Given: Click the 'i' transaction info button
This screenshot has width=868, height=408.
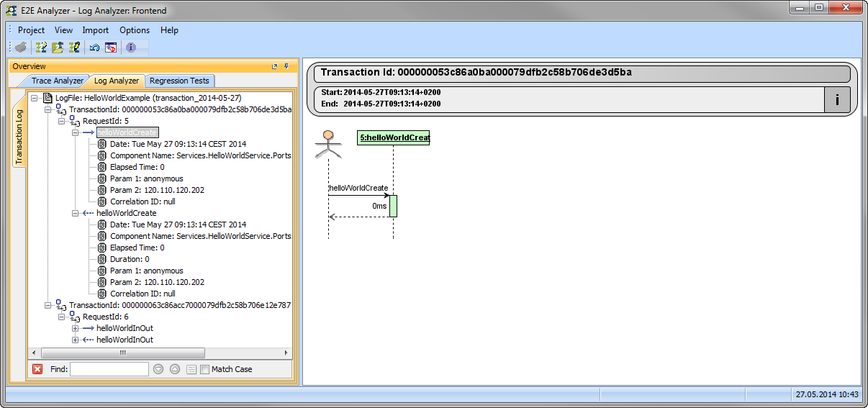Looking at the screenshot, I should [x=836, y=100].
